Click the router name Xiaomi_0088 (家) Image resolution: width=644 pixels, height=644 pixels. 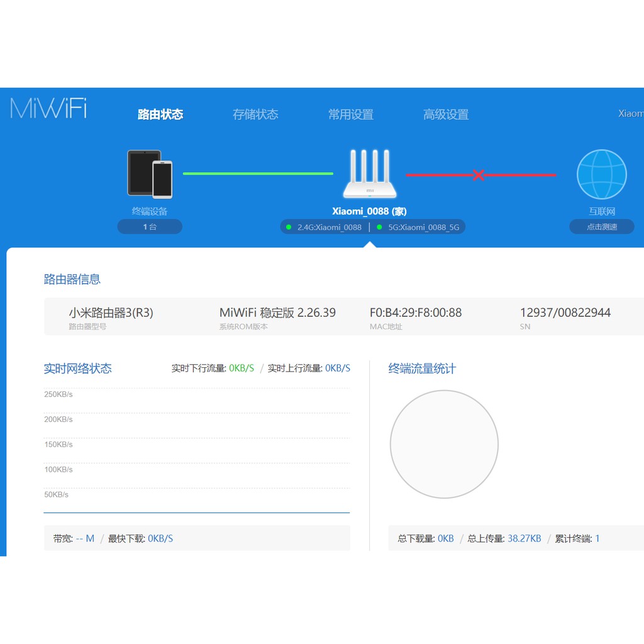click(x=369, y=211)
